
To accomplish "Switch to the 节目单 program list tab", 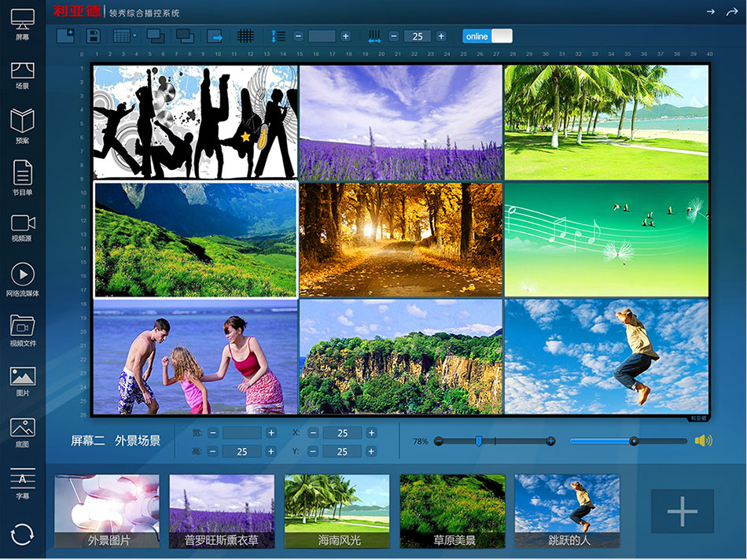I will 23,177.
